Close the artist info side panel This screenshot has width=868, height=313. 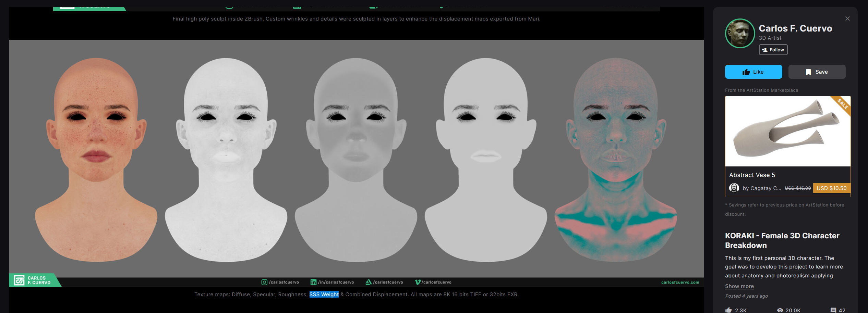point(847,19)
